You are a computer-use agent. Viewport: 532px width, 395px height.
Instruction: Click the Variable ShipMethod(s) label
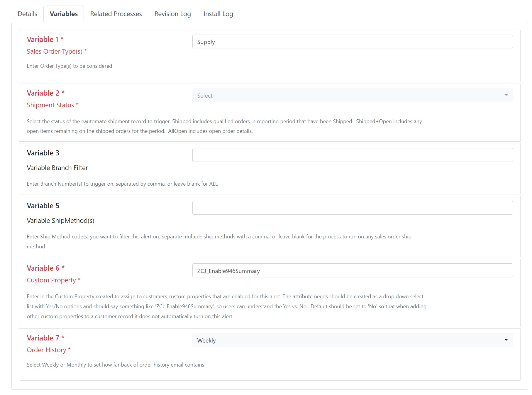pyautogui.click(x=61, y=221)
